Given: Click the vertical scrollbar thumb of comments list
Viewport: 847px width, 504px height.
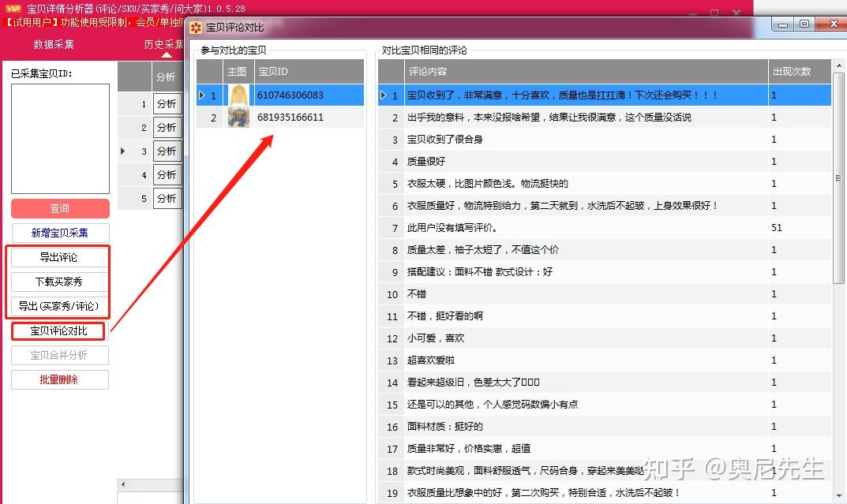Looking at the screenshot, I should coord(838,178).
